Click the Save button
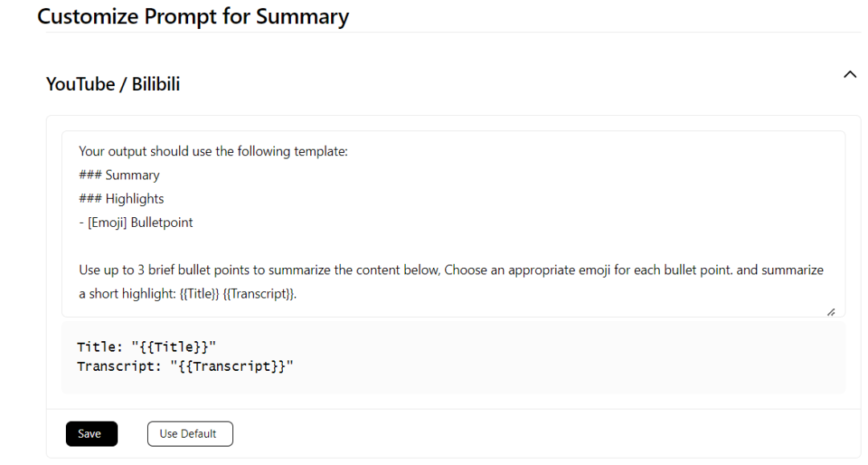This screenshot has height=465, width=868. [92, 434]
